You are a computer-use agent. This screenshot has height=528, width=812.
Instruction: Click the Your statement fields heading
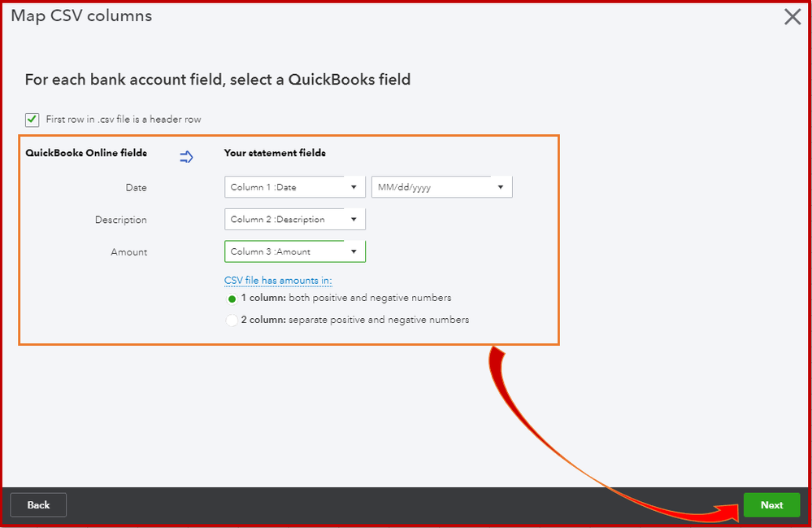pos(275,153)
